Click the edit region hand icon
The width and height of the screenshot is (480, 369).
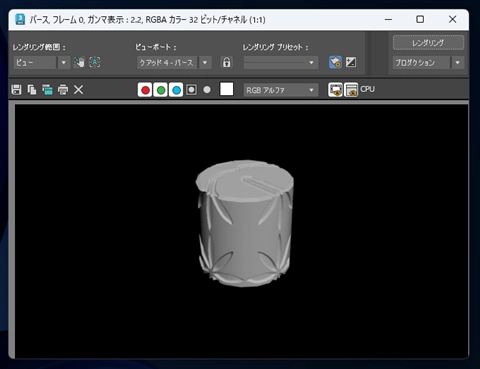[79, 62]
